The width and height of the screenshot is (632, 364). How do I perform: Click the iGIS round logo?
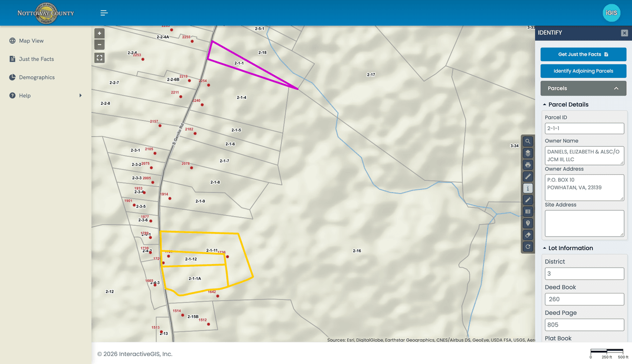pyautogui.click(x=611, y=13)
